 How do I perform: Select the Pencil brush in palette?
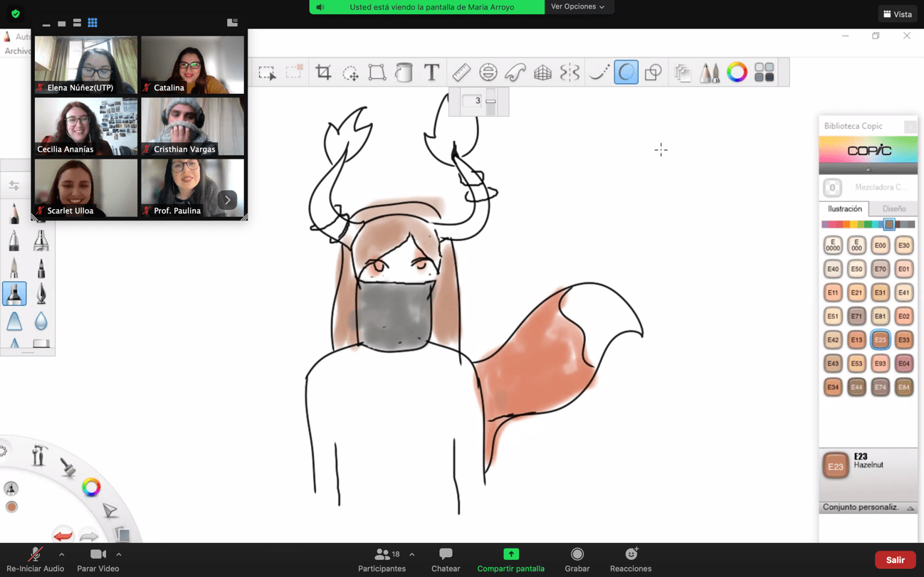[x=14, y=213]
